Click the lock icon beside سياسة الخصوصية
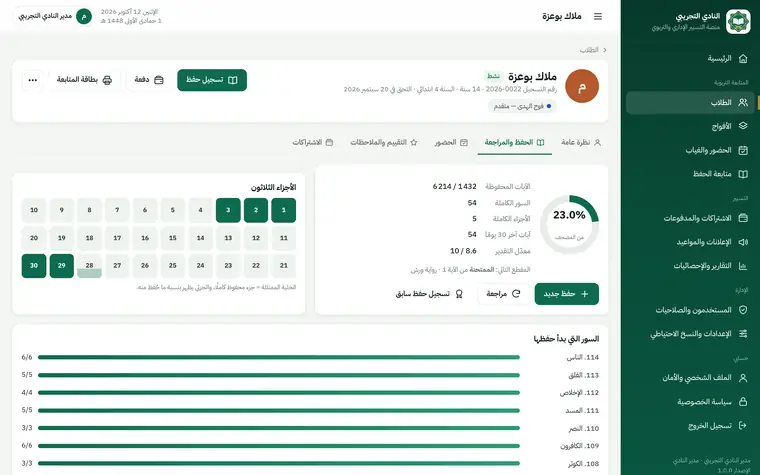760x475 pixels. 743,402
